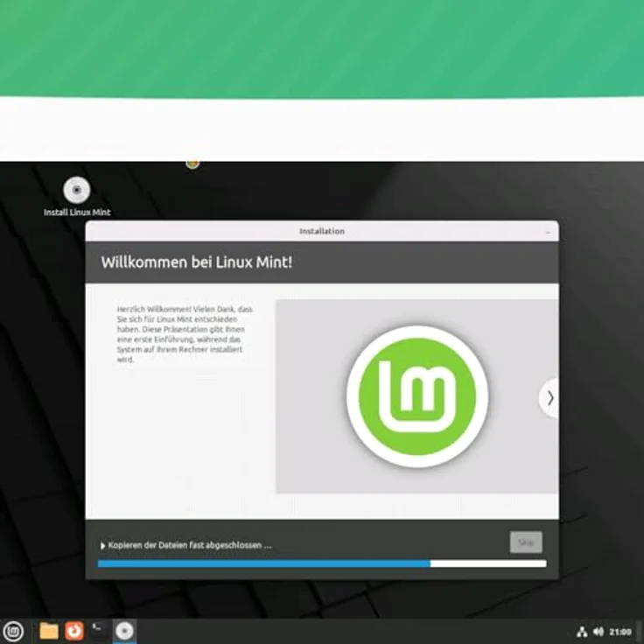644x644 pixels.
Task: Select the Install Linux Mint desktop icon
Action: click(x=77, y=196)
